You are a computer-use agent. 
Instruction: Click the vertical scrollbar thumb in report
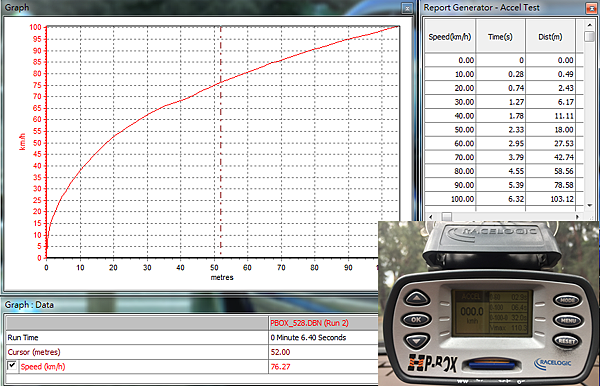pos(590,36)
